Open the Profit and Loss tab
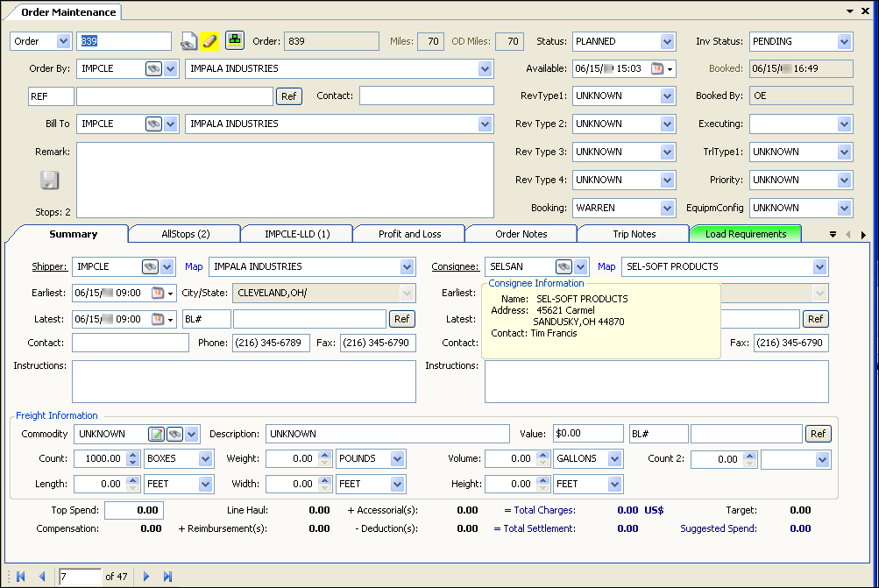This screenshot has height=588, width=879. (x=409, y=234)
